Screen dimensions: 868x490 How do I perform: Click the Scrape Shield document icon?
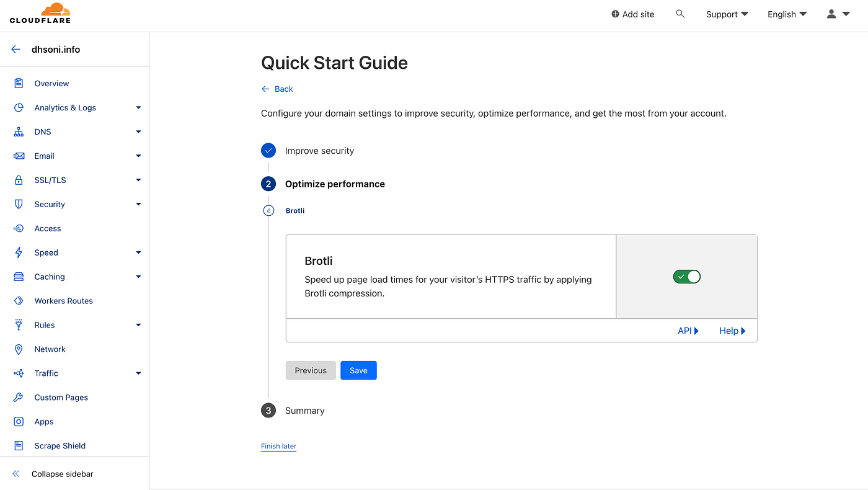19,445
